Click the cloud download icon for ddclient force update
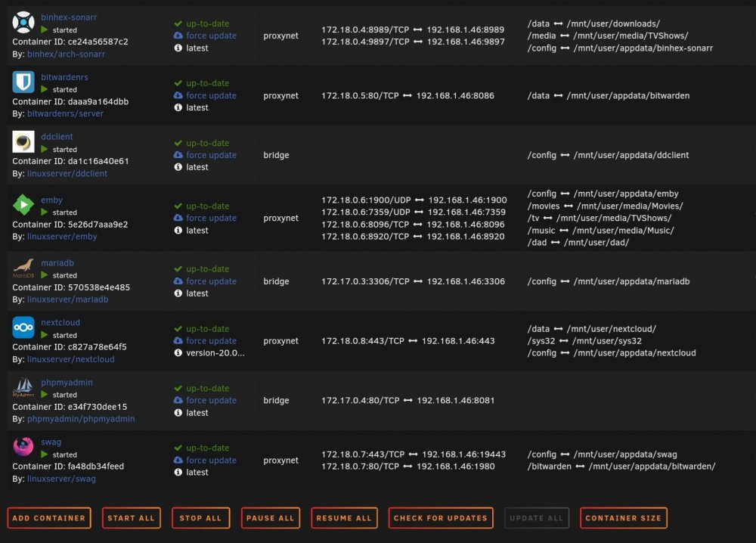756x543 pixels. pyautogui.click(x=178, y=155)
